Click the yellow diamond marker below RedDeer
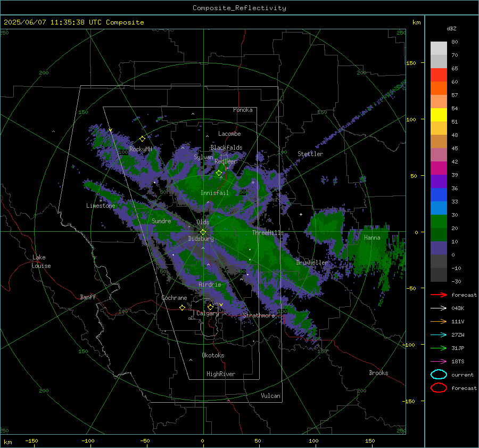 click(x=219, y=173)
